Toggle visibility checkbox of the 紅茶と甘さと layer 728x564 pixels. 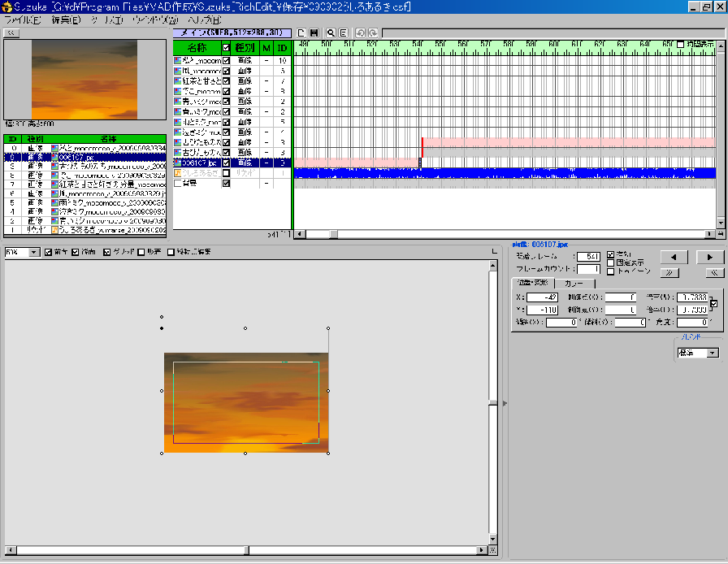point(226,80)
